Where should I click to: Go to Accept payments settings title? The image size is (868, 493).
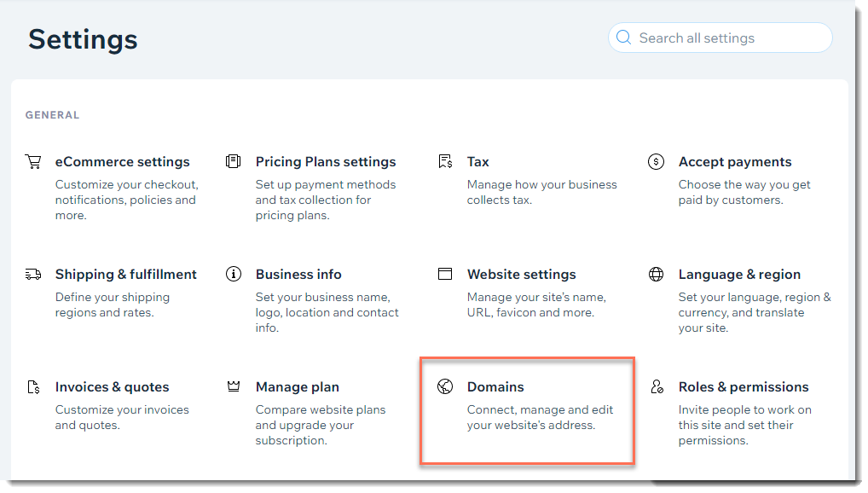tap(735, 162)
